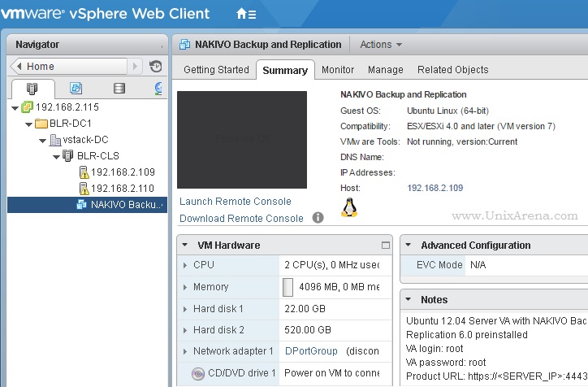Click the powered-off VM console thumbnail
This screenshot has width=588, height=387.
click(x=242, y=140)
